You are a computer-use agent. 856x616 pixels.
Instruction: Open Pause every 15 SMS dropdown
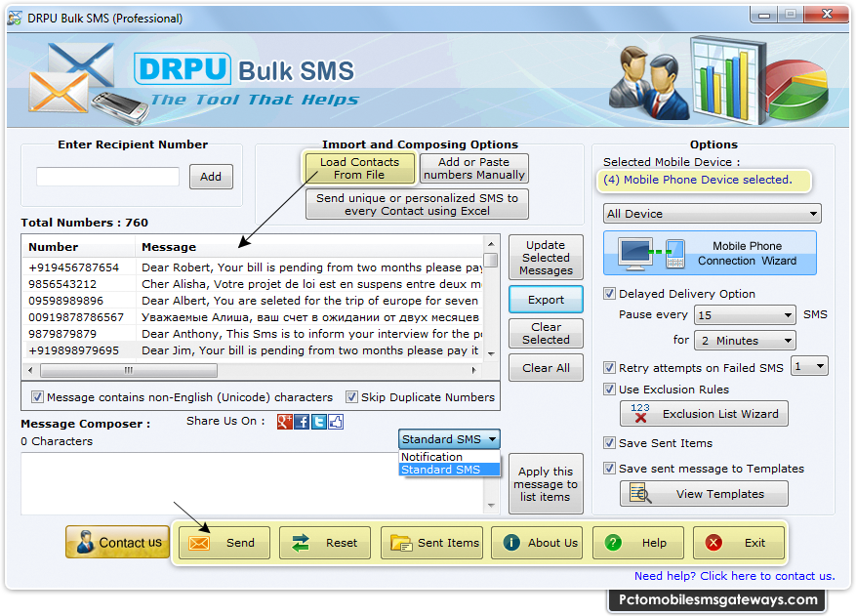pos(745,315)
